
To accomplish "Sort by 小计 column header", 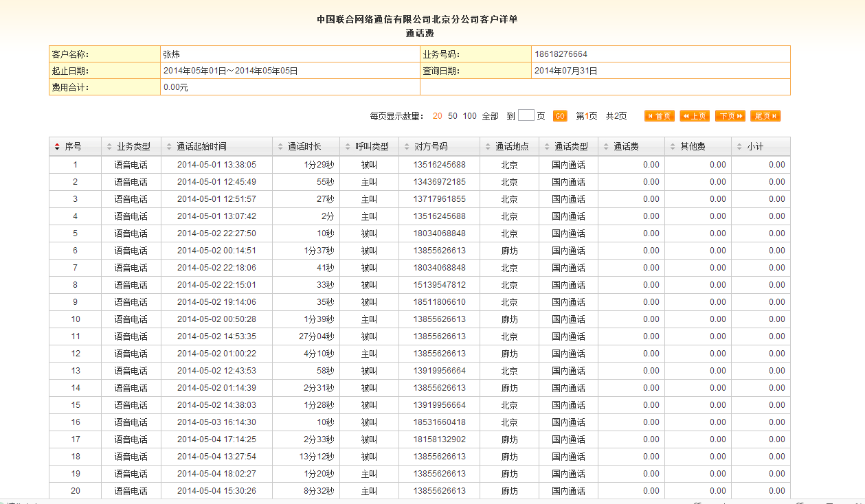I will pos(755,147).
